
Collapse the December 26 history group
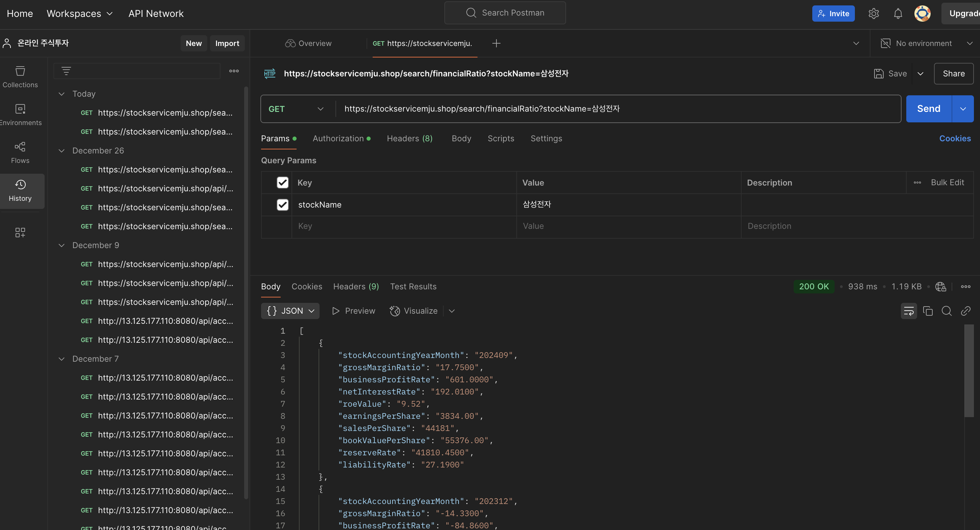(61, 150)
